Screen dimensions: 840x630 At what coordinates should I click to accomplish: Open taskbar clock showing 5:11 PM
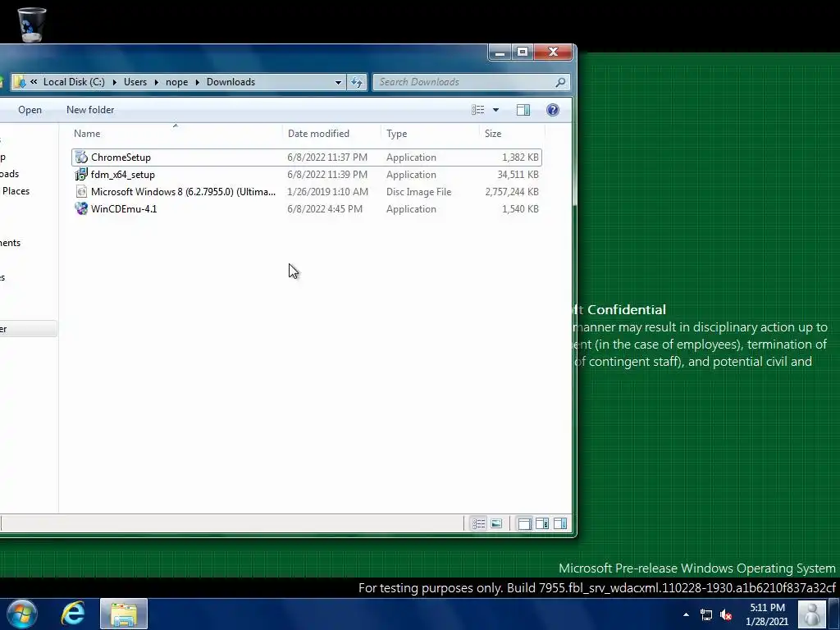point(767,614)
